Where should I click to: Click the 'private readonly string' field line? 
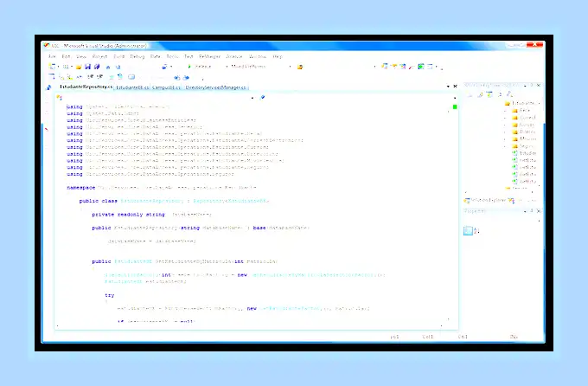(152, 215)
